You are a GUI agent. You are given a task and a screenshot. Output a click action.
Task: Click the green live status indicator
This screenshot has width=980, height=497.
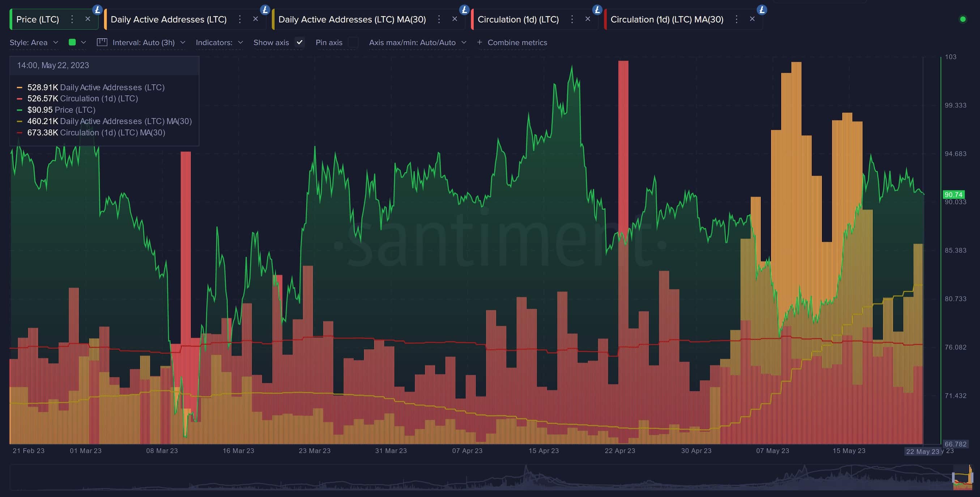tap(963, 19)
